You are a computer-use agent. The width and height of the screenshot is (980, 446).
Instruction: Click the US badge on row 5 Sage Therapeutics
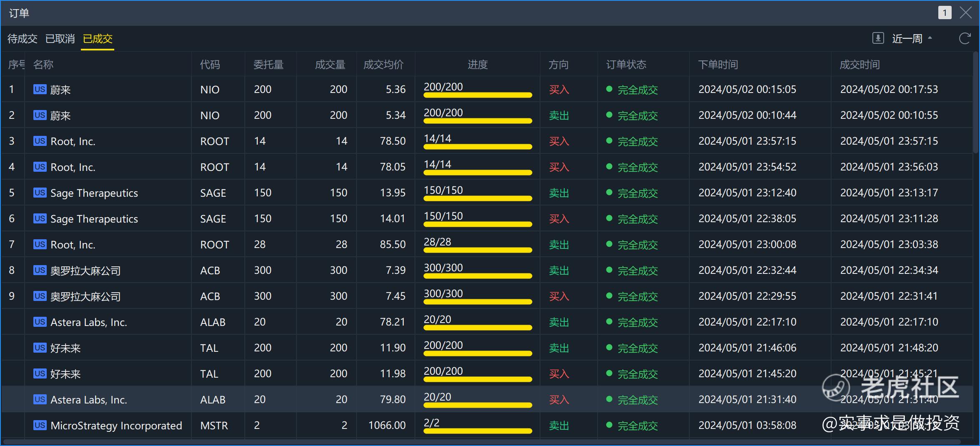point(40,193)
